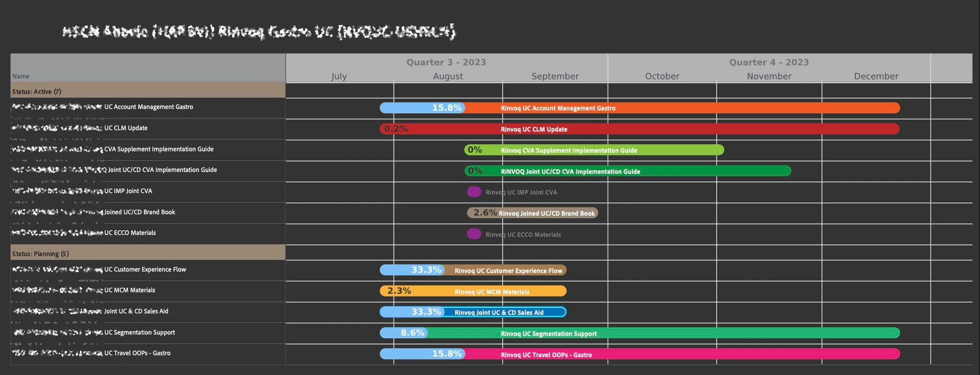980x375 pixels.
Task: Click the Quarter 3 - 2023 header
Action: pos(446,62)
